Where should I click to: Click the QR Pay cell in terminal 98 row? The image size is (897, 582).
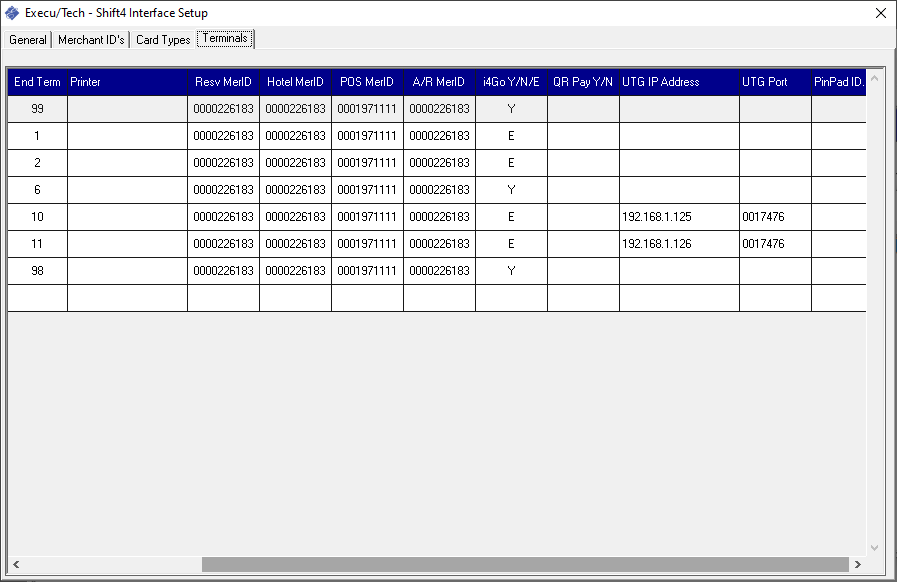(584, 270)
